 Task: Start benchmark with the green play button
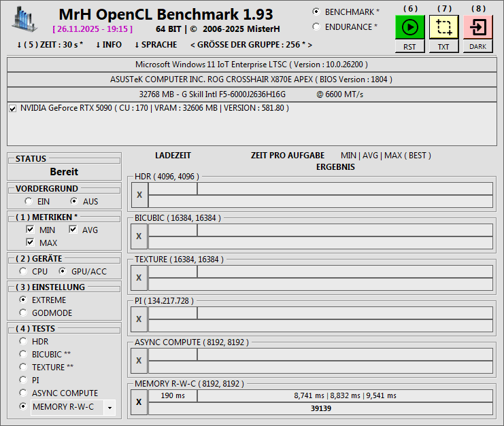point(410,27)
